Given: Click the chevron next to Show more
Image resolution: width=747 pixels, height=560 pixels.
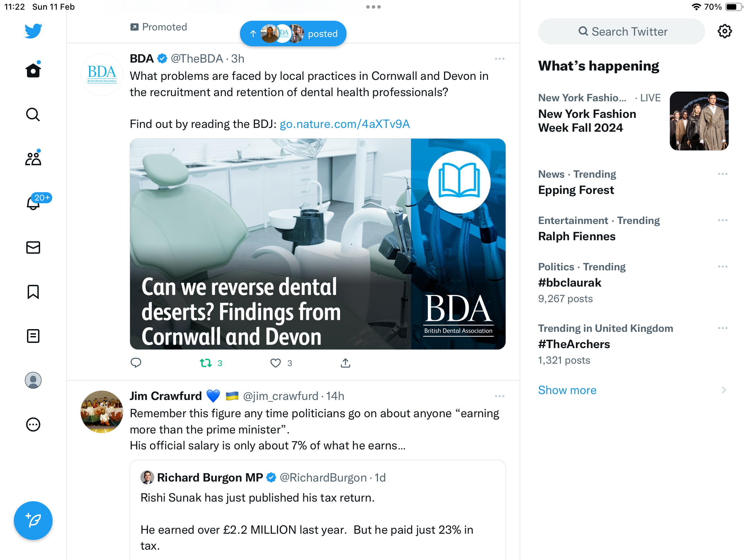Looking at the screenshot, I should click(724, 390).
